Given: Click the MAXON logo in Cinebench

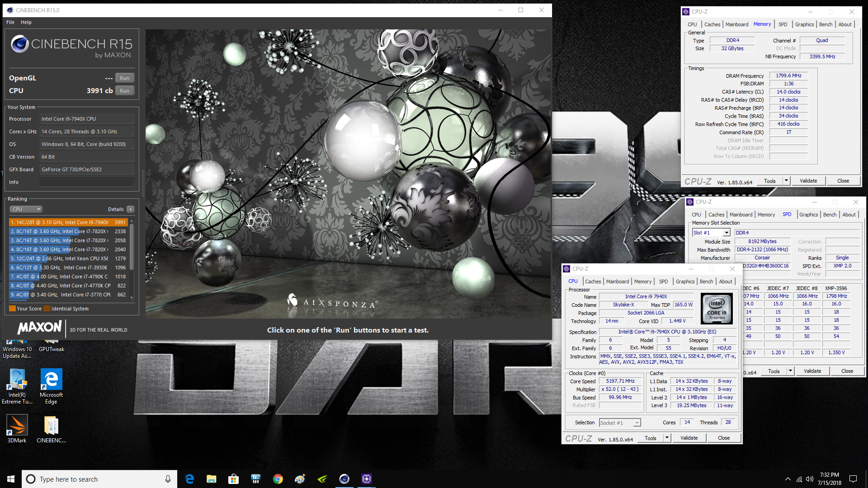Looking at the screenshot, I should [40, 328].
